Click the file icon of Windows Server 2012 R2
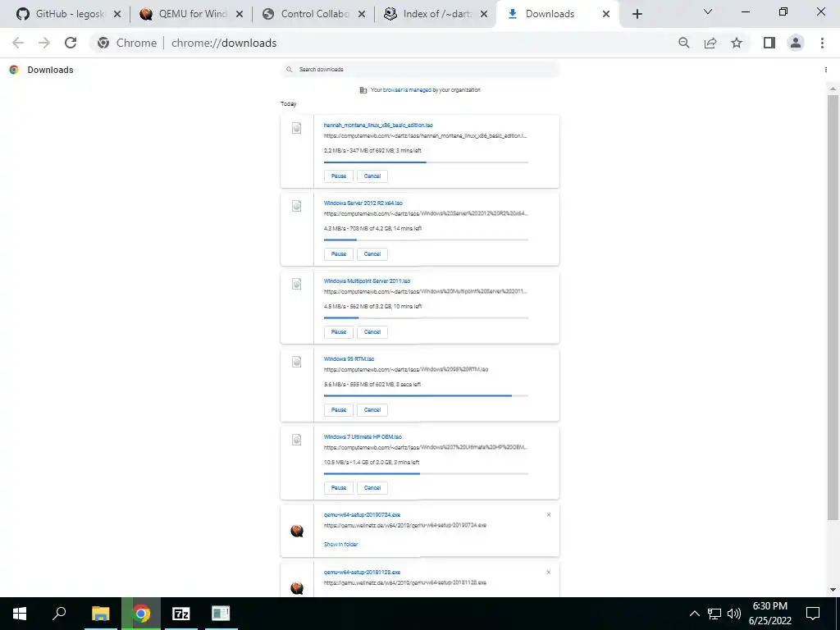This screenshot has height=630, width=840. pyautogui.click(x=296, y=206)
